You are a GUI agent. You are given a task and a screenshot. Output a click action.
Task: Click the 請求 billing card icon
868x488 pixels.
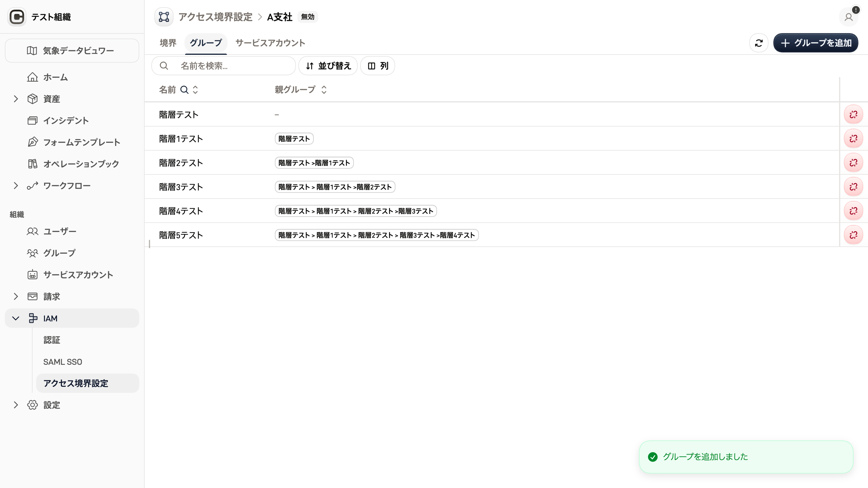[32, 296]
